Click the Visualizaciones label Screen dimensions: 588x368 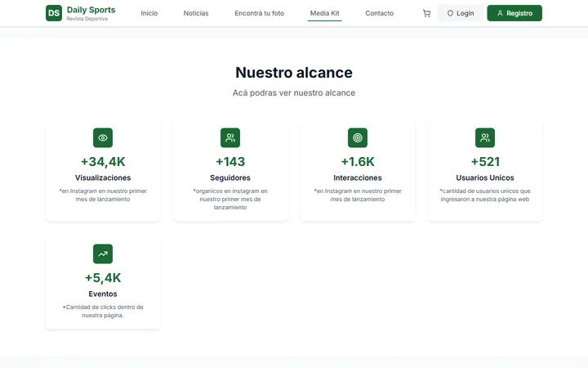coord(103,177)
